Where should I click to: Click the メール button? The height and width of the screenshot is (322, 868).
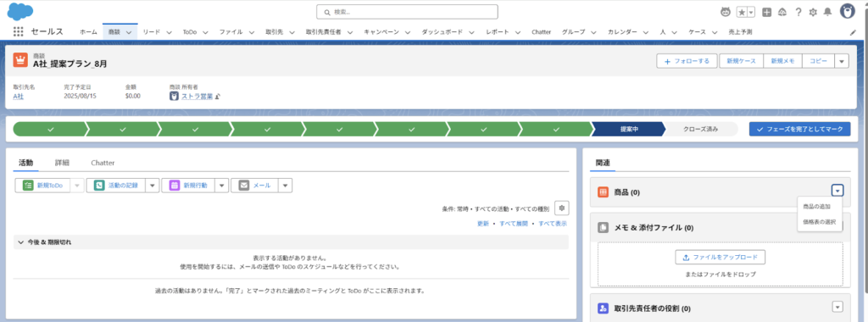coord(254,186)
